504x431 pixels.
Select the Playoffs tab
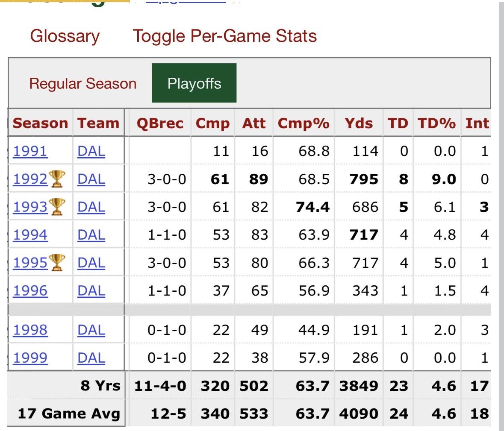[194, 83]
